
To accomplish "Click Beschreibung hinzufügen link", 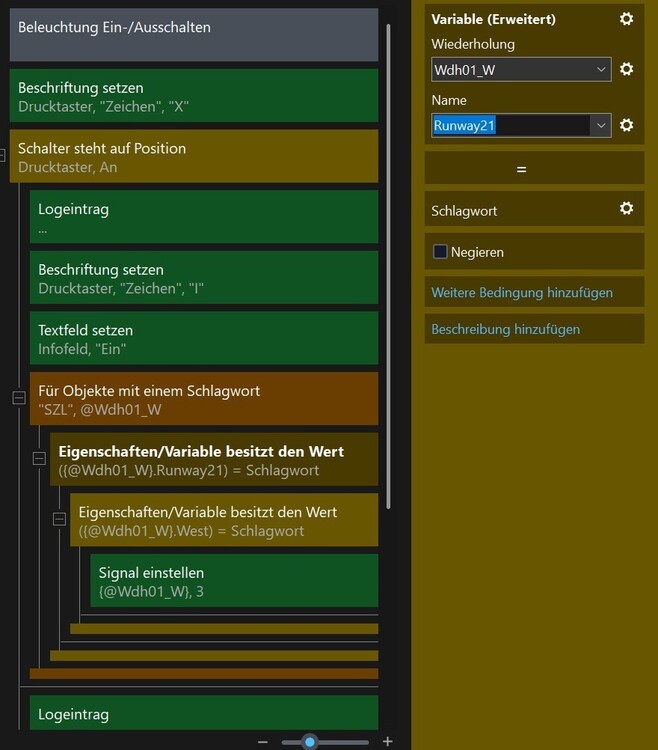I will coord(505,329).
